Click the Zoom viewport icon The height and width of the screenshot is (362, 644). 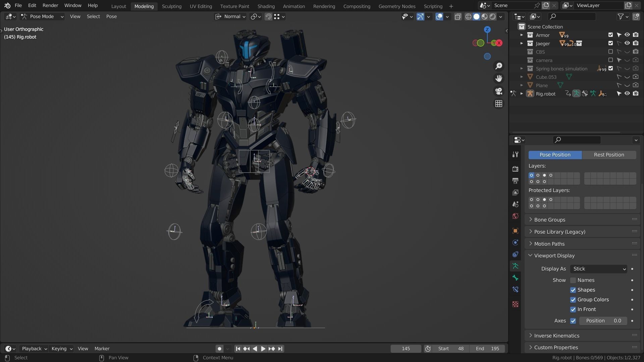499,66
